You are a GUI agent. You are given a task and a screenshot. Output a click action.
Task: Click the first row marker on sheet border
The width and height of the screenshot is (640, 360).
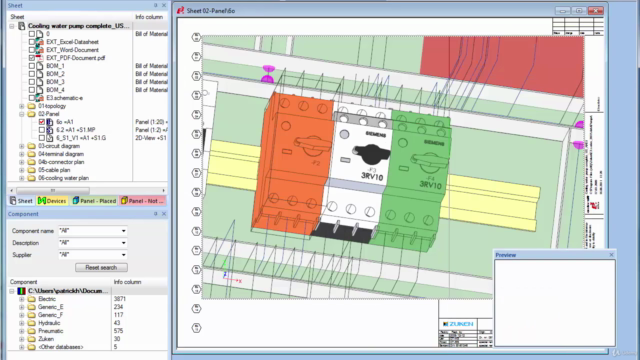[x=196, y=37]
